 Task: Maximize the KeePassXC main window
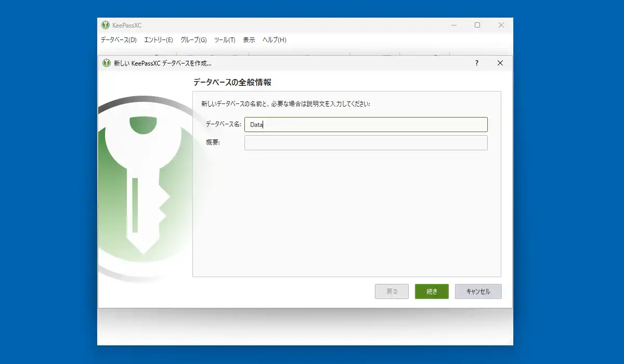(477, 25)
